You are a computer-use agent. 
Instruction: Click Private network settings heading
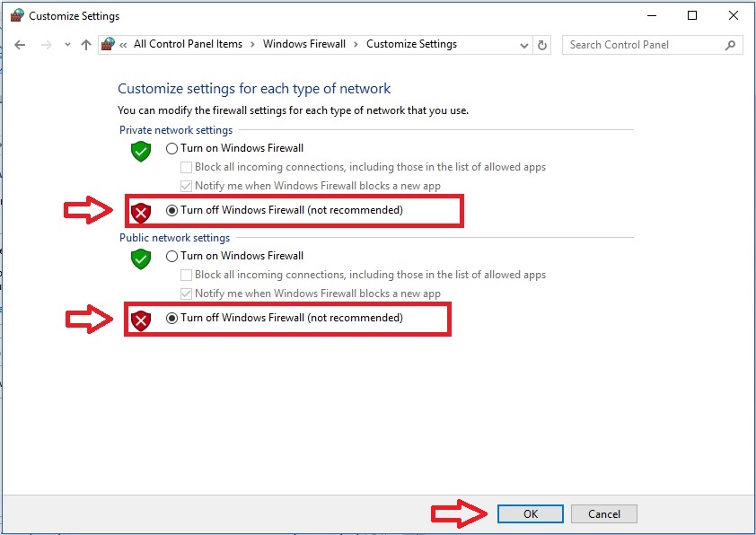(176, 130)
